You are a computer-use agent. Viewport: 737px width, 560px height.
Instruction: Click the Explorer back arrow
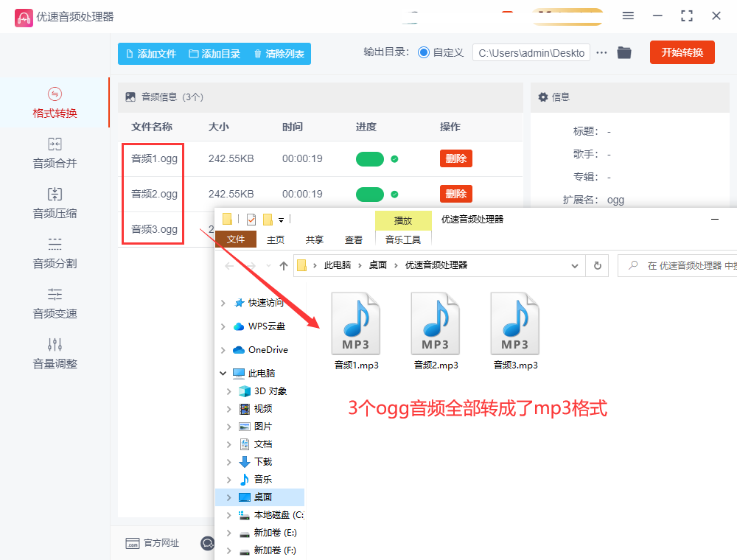pos(229,266)
